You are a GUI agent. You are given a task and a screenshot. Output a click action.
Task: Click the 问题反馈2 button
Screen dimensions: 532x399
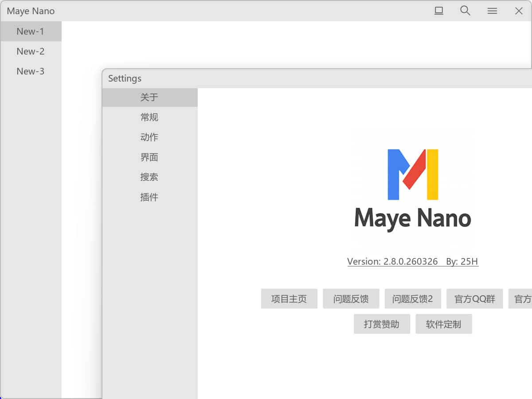tap(413, 299)
